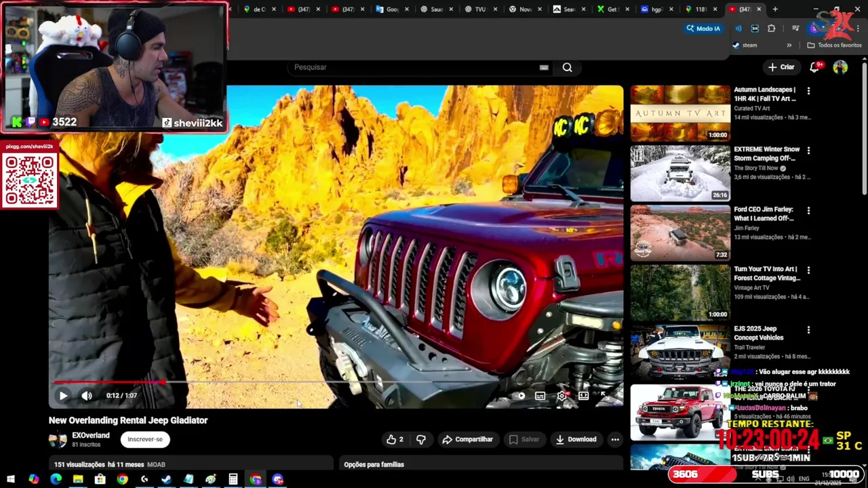Image resolution: width=868 pixels, height=488 pixels.
Task: Open the Criar create menu
Action: tap(781, 67)
